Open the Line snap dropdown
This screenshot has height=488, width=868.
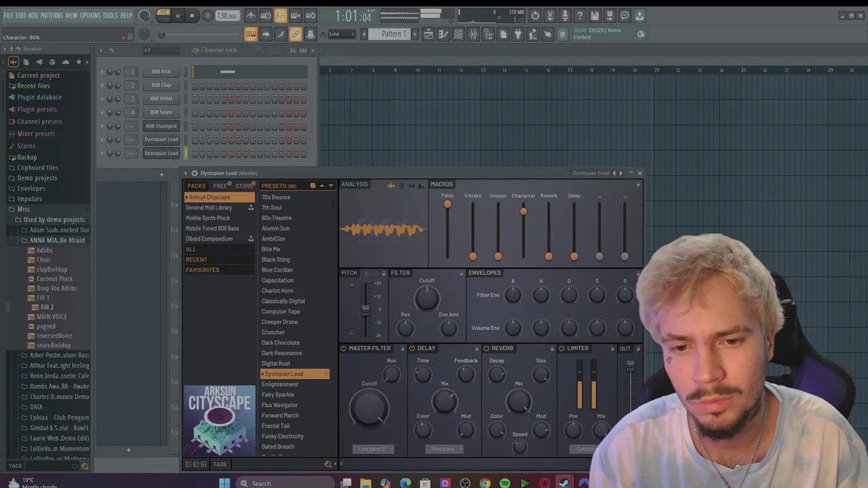pos(342,34)
